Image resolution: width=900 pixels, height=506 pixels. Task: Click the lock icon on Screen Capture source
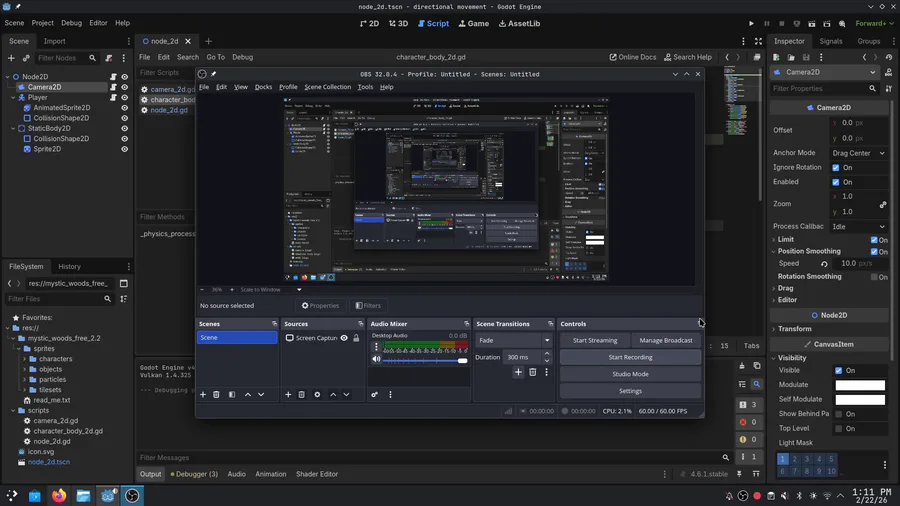pos(356,338)
